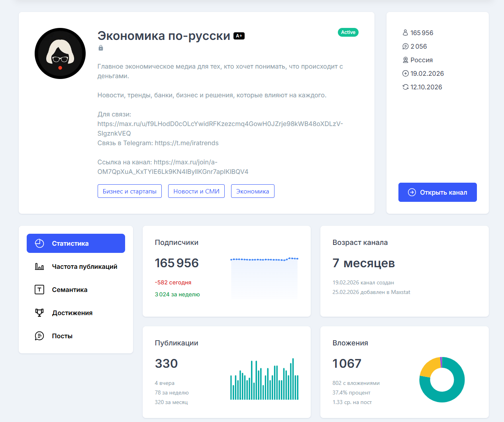The height and width of the screenshot is (422, 504).
Task: Click the A+ rating badge
Action: coord(239,36)
